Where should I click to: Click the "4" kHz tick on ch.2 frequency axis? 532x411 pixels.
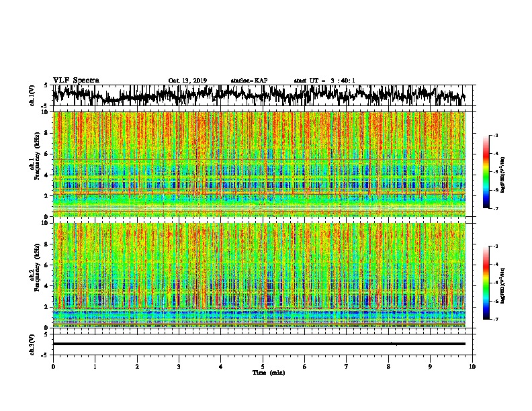[46, 286]
